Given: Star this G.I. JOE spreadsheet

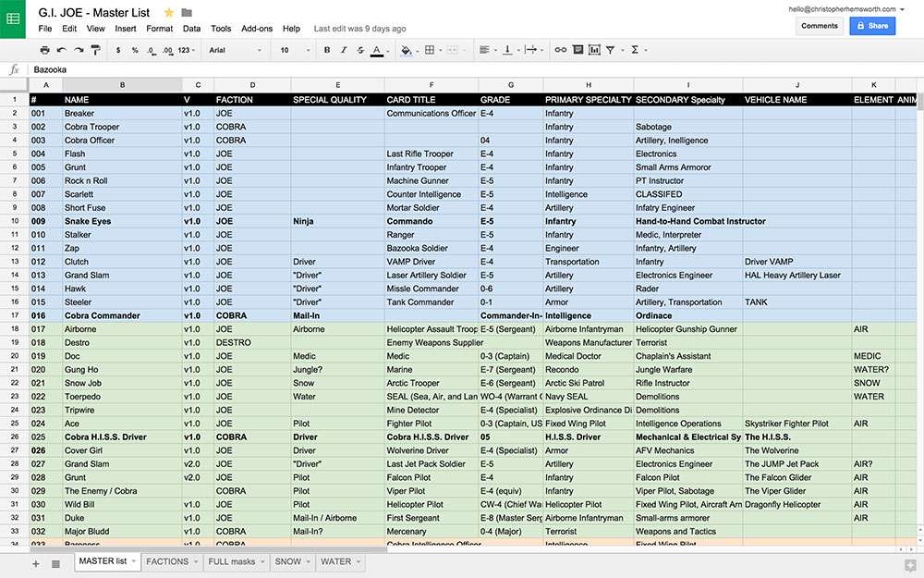Looking at the screenshot, I should 168,13.
